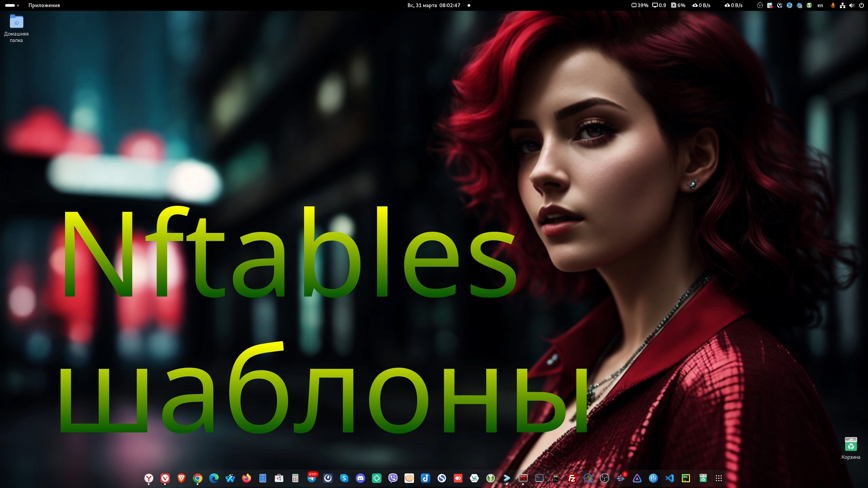Open Brave browser
The height and width of the screenshot is (488, 868).
[x=181, y=478]
